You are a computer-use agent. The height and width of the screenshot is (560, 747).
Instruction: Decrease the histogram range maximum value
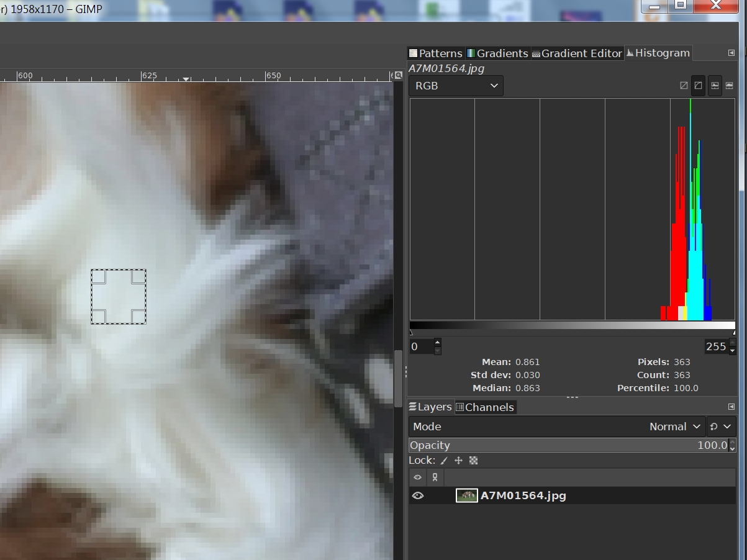732,351
